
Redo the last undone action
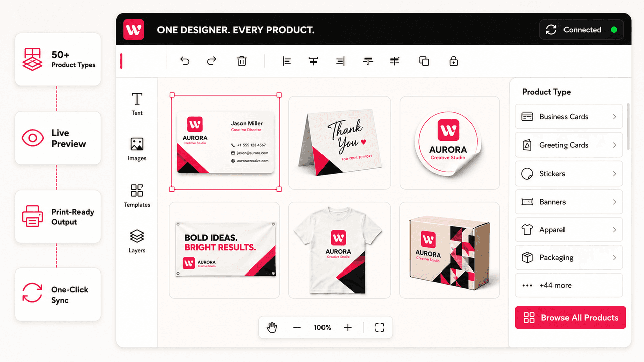pos(212,61)
